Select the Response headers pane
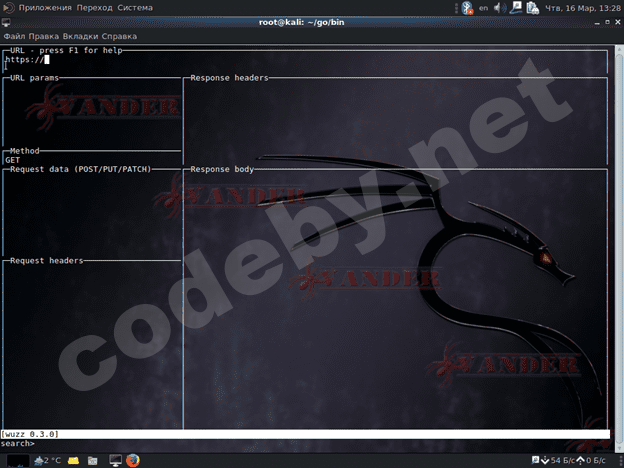Viewport: 624px width, 468px height. (x=395, y=122)
